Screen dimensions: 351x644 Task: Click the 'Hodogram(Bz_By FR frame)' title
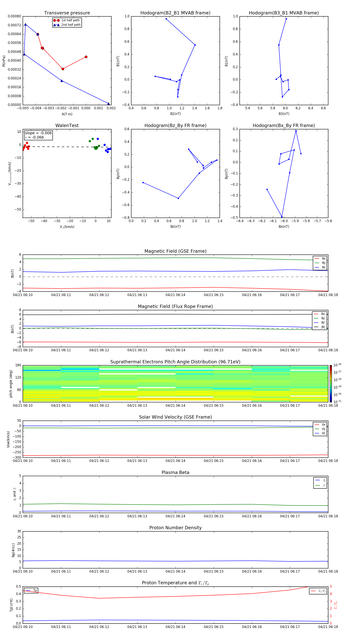click(175, 125)
